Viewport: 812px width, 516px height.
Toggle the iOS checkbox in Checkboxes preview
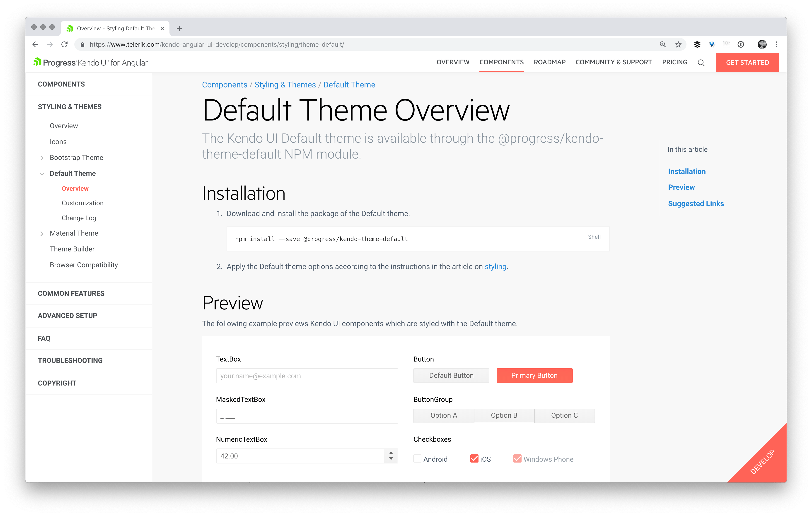(474, 459)
